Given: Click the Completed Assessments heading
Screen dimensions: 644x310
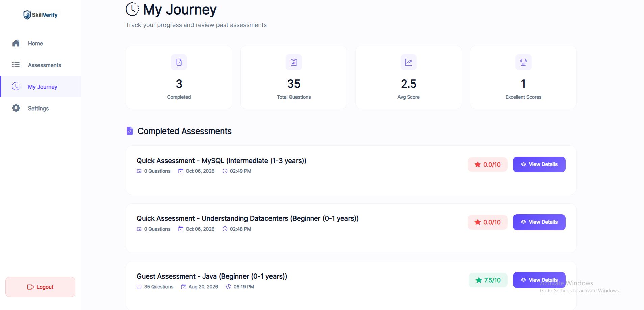Looking at the screenshot, I should click(x=184, y=131).
